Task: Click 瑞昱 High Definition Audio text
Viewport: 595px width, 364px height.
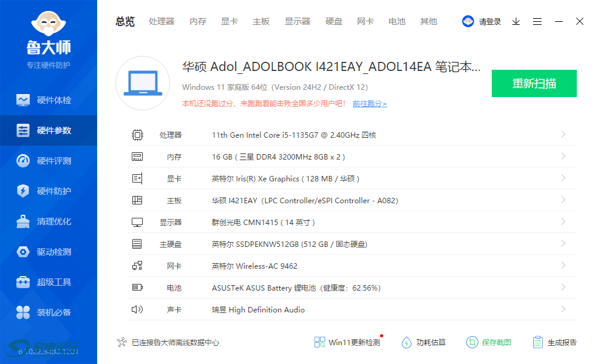Action: [258, 310]
